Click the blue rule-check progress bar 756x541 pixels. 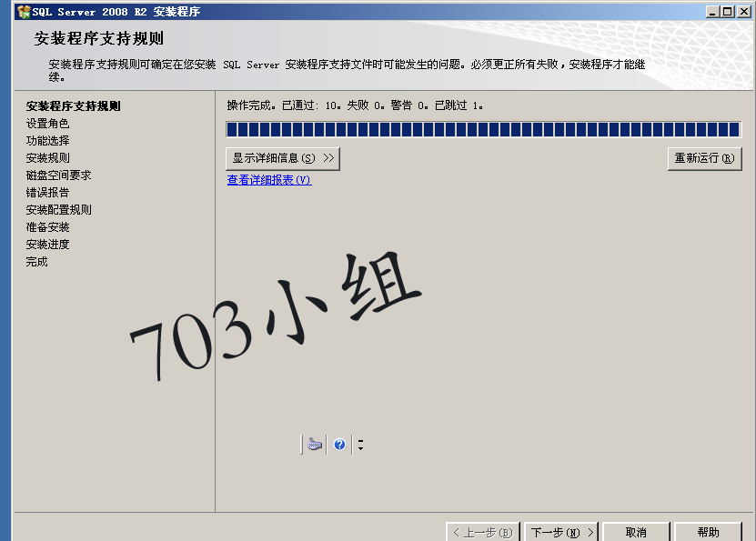[x=483, y=129]
